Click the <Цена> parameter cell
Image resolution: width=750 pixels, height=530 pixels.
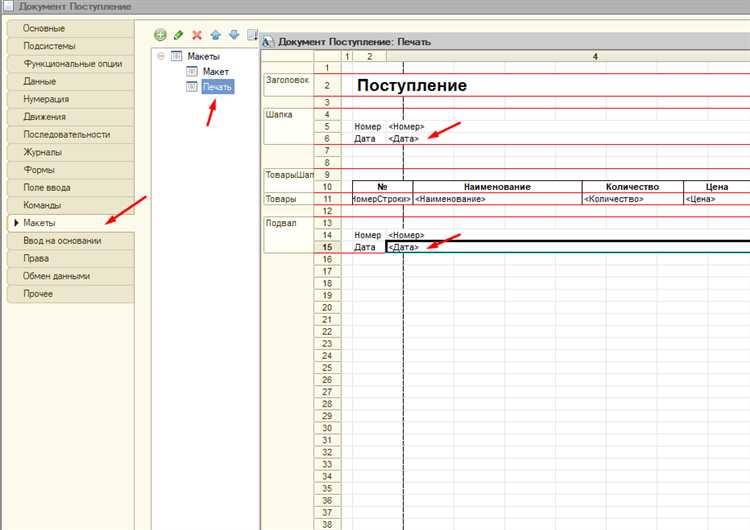pos(717,199)
